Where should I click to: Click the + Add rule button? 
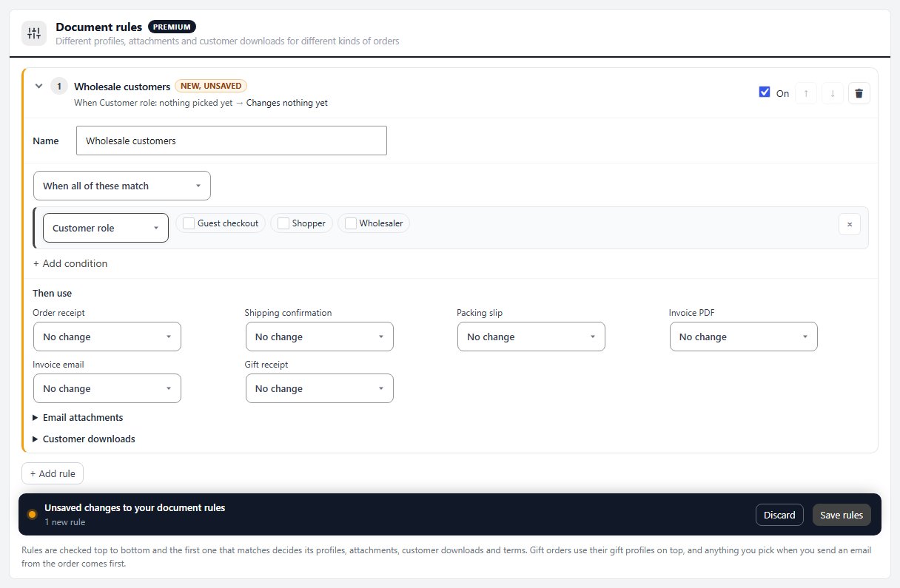[53, 473]
